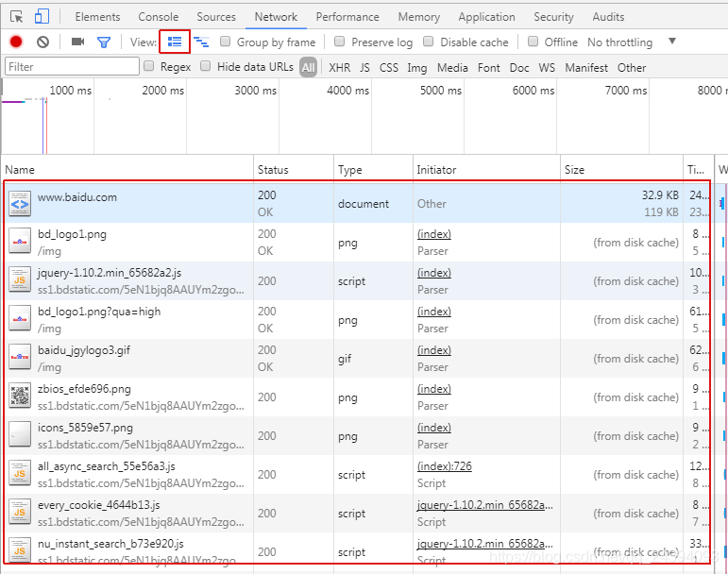Viewport: 728px width, 574px height.
Task: Clear the network log
Action: point(42,42)
